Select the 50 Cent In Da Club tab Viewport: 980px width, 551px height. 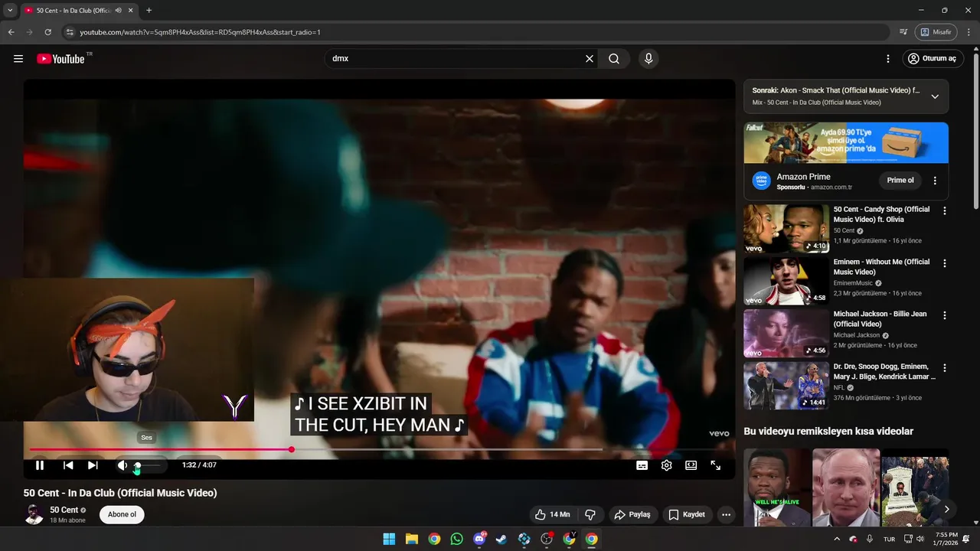pos(74,10)
